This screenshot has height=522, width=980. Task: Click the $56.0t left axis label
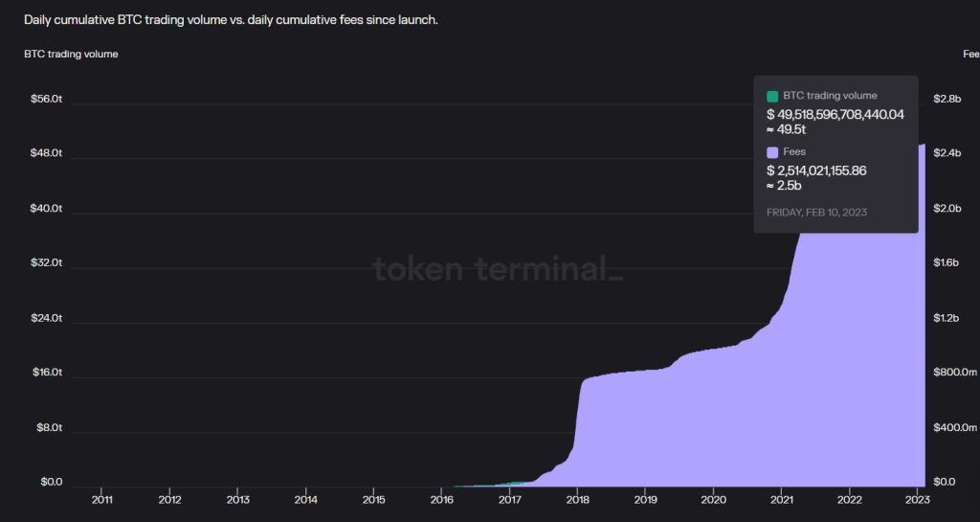pos(46,100)
